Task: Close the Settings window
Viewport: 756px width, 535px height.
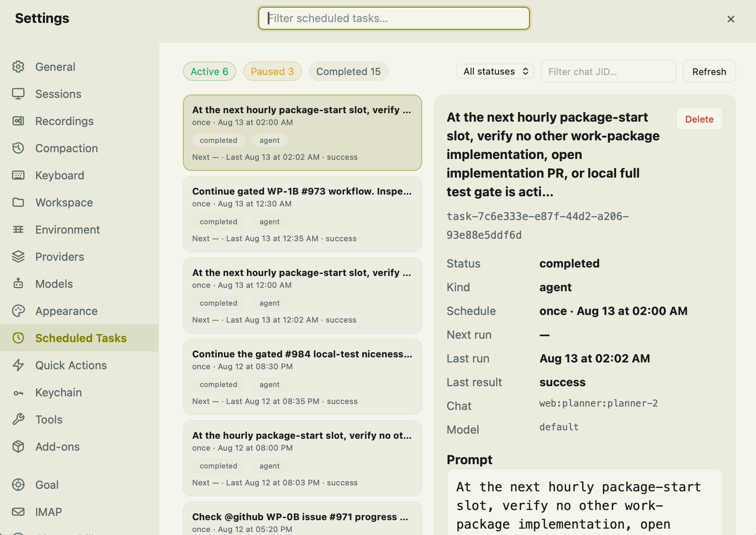Action: click(731, 19)
